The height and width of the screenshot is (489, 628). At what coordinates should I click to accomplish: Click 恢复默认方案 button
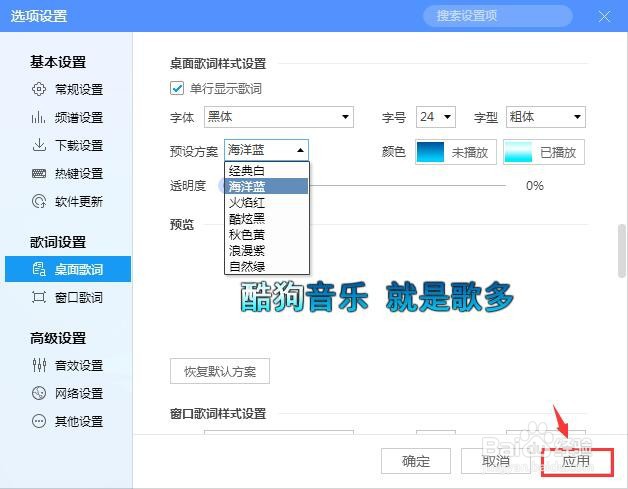coord(220,371)
